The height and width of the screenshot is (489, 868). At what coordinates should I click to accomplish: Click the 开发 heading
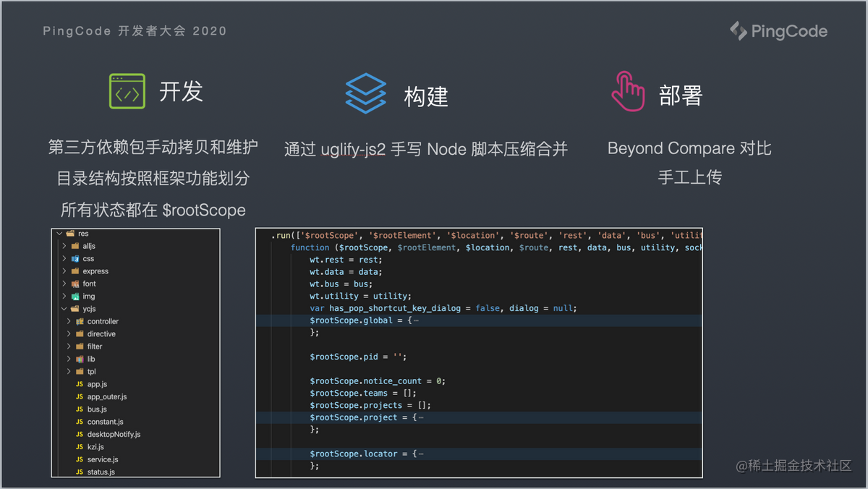pyautogui.click(x=181, y=92)
